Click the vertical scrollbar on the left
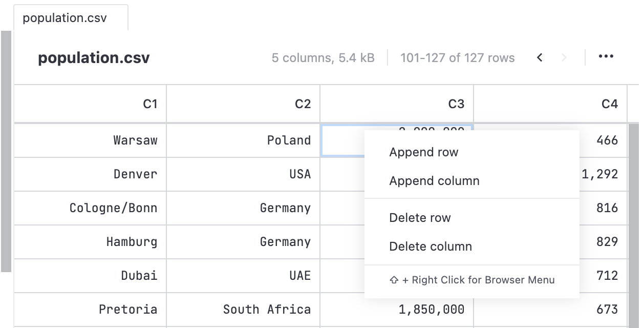The height and width of the screenshot is (328, 644). (x=5, y=149)
